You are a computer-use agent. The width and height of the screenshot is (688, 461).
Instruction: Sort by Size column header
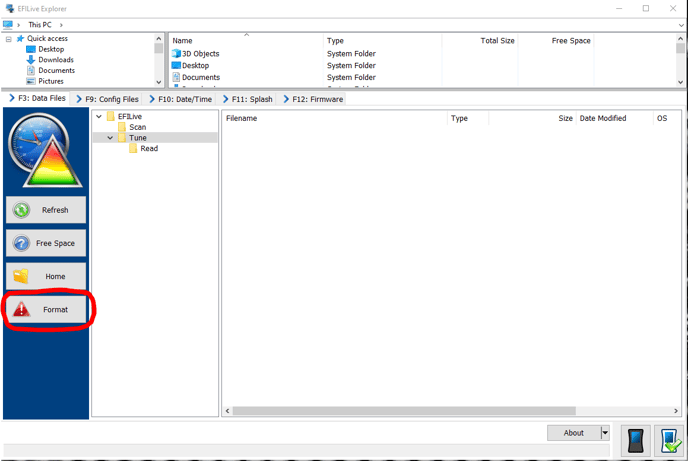coord(532,118)
